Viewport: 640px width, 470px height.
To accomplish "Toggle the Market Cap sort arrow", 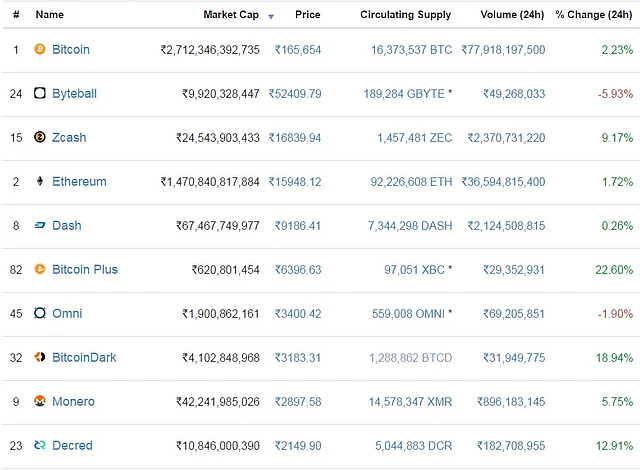I will click(x=271, y=17).
